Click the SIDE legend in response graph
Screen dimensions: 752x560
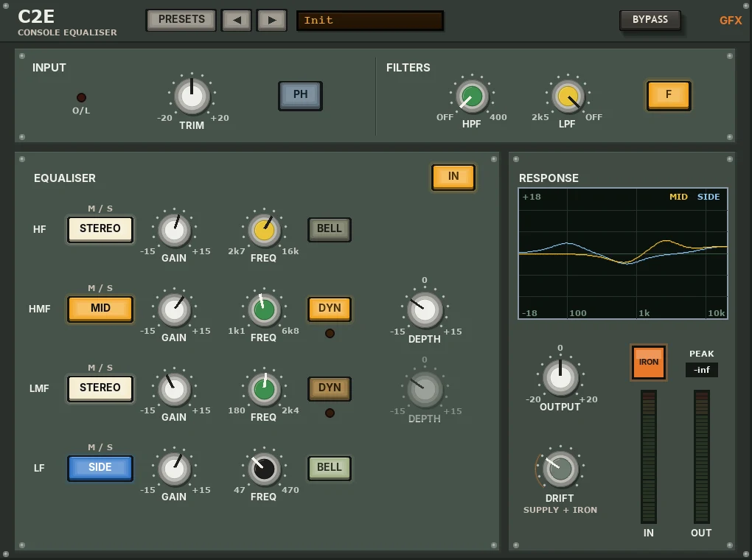709,197
